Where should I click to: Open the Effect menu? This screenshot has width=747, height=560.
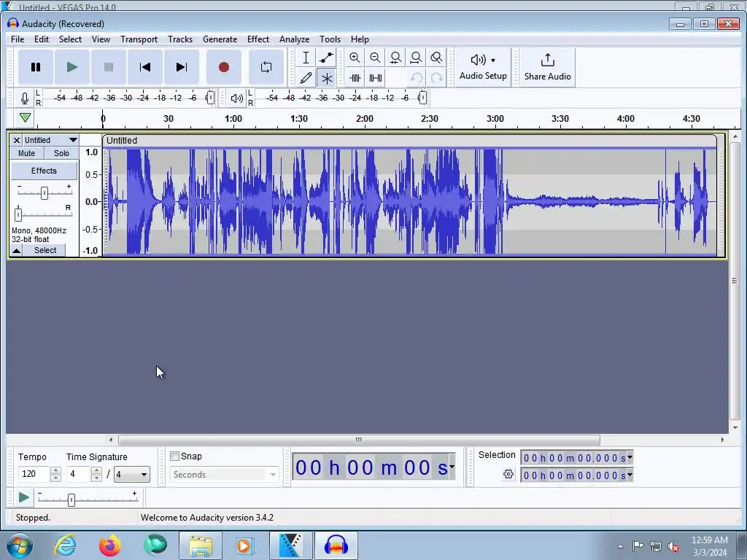pyautogui.click(x=258, y=39)
